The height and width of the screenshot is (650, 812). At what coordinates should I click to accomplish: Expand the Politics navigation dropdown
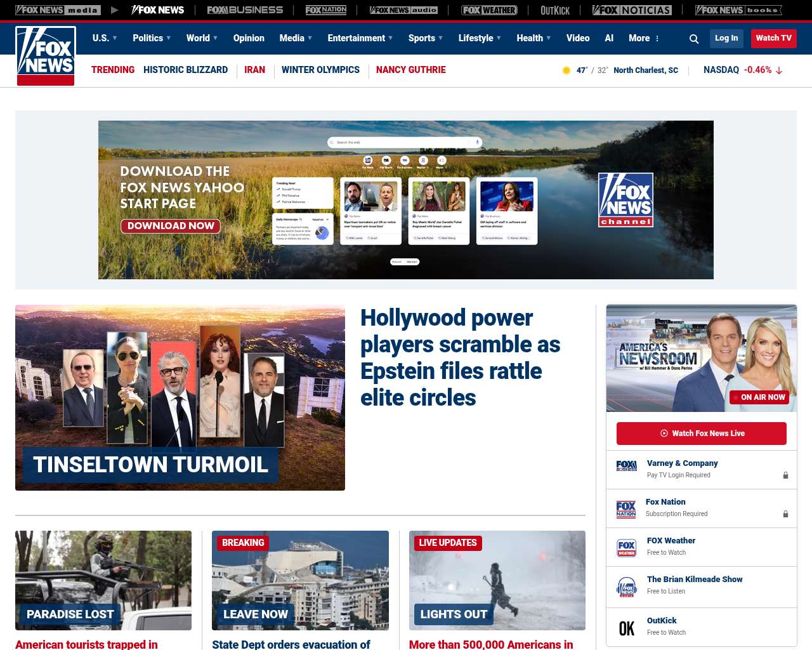[x=152, y=38]
